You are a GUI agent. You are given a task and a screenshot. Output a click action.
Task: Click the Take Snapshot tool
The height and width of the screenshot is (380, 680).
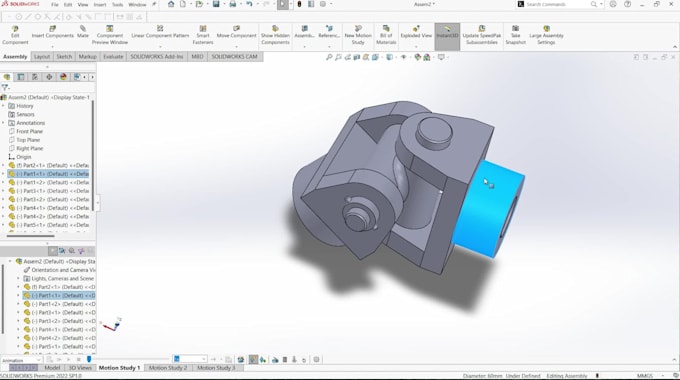click(515, 35)
